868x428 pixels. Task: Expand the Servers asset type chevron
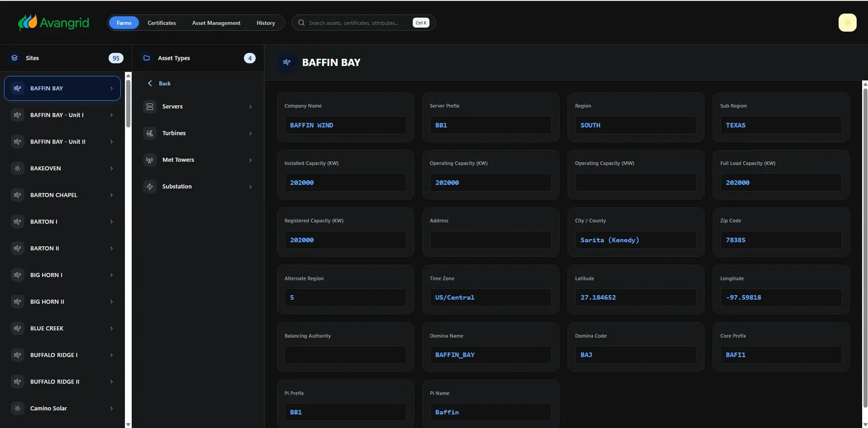click(250, 107)
